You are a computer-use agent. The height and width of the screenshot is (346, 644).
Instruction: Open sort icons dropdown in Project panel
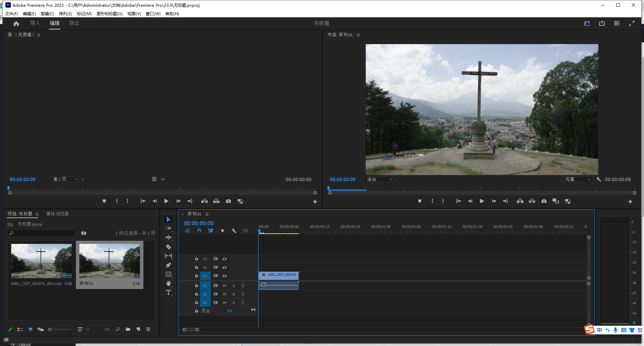(x=83, y=329)
